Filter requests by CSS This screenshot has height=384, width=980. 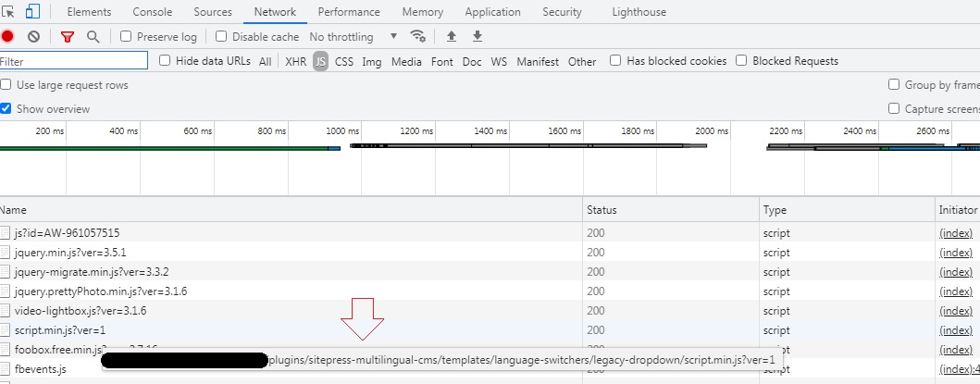343,61
